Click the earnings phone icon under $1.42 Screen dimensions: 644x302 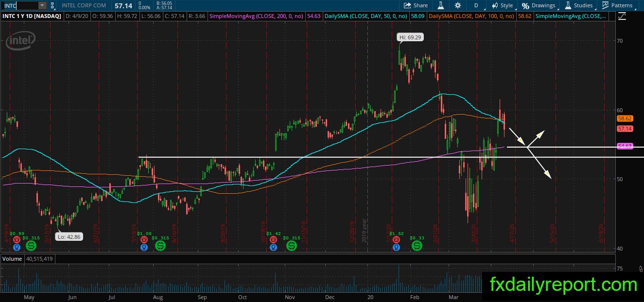coord(274,240)
